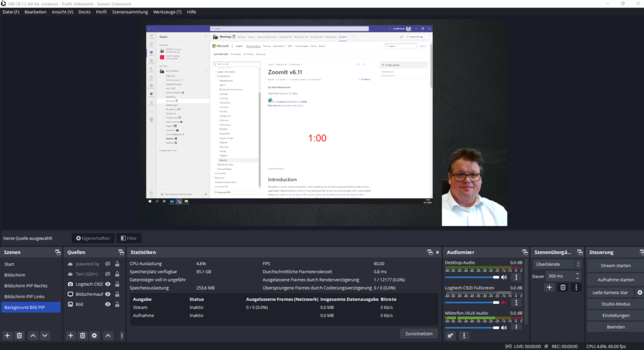The image size is (644, 350).
Task: Undock the Szenenübergänge panel with its float icon
Action: click(579, 252)
